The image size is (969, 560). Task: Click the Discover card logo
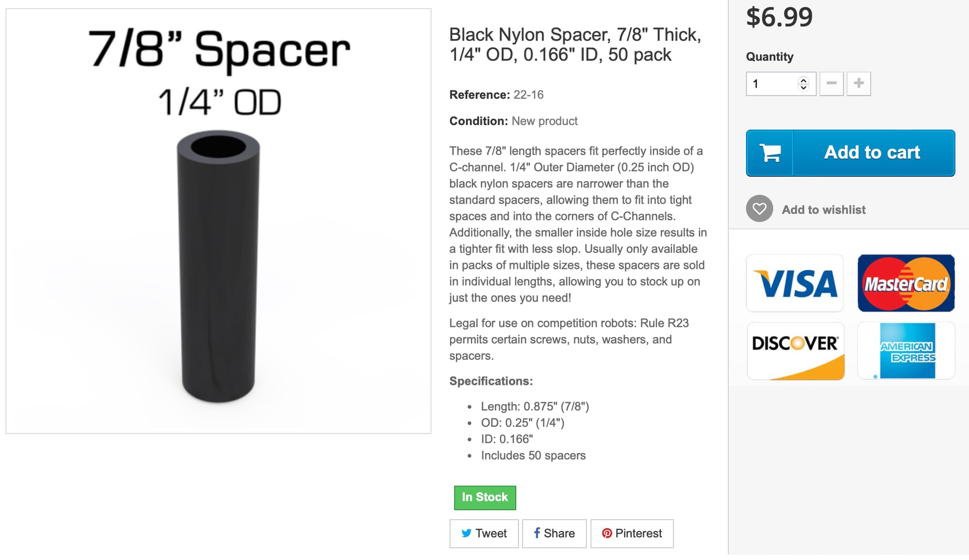click(x=795, y=351)
